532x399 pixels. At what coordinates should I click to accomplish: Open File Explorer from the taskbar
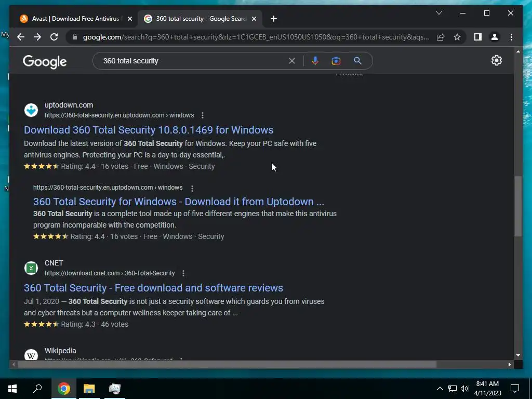[x=89, y=389]
